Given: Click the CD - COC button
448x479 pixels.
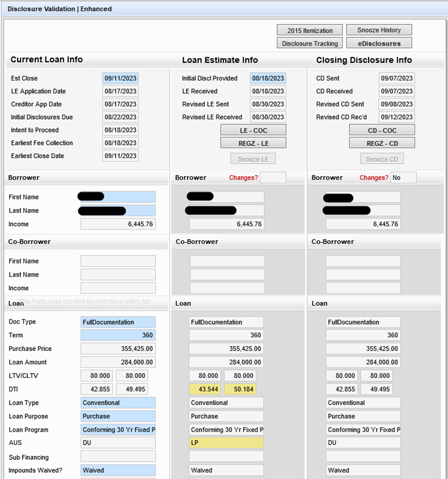Looking at the screenshot, I should [382, 130].
